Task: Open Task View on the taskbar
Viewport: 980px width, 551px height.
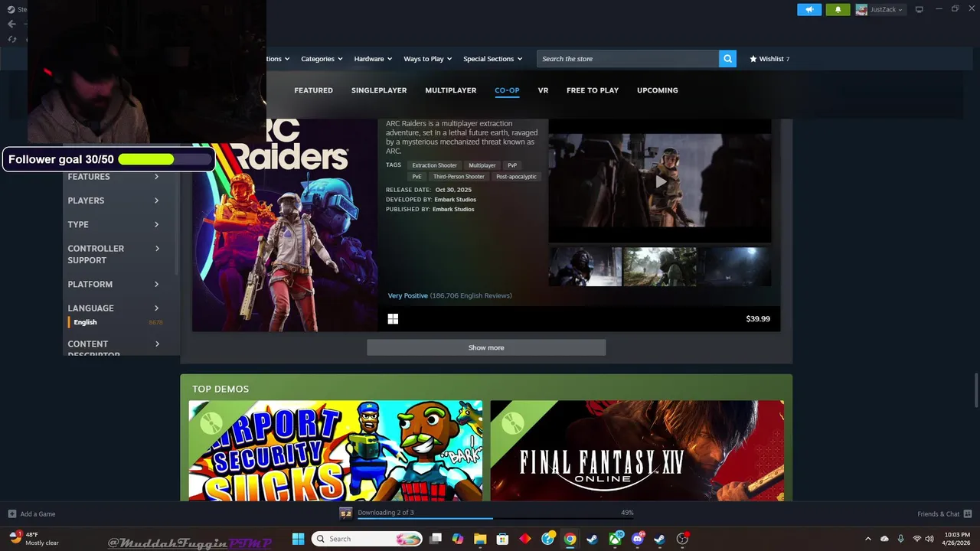Action: (x=436, y=539)
